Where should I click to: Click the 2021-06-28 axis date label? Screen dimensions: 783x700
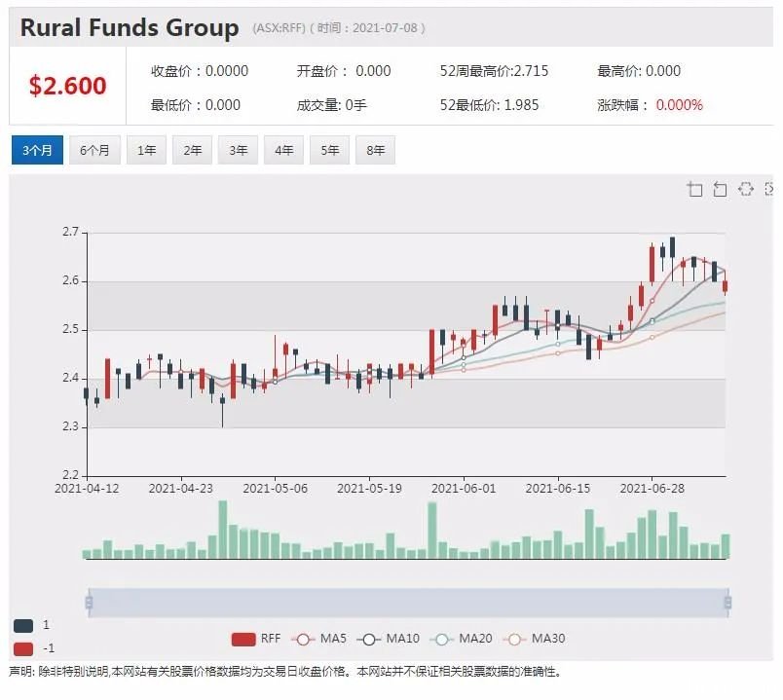pos(652,489)
